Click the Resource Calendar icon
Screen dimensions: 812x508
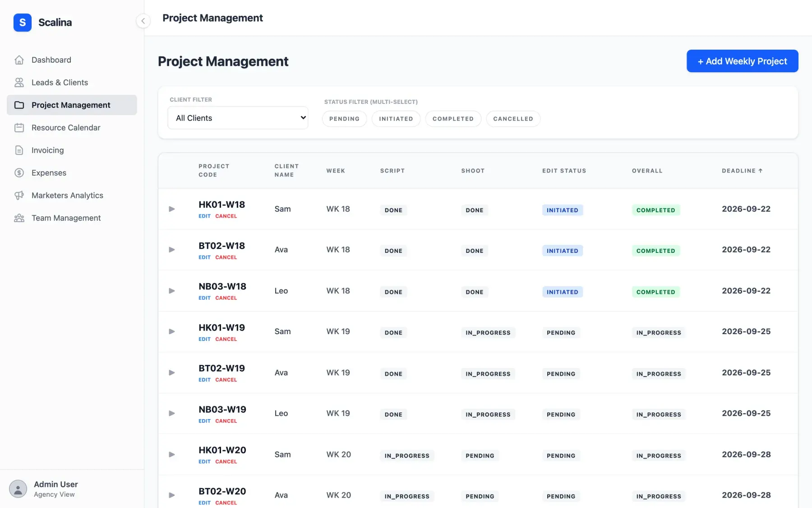(19, 127)
